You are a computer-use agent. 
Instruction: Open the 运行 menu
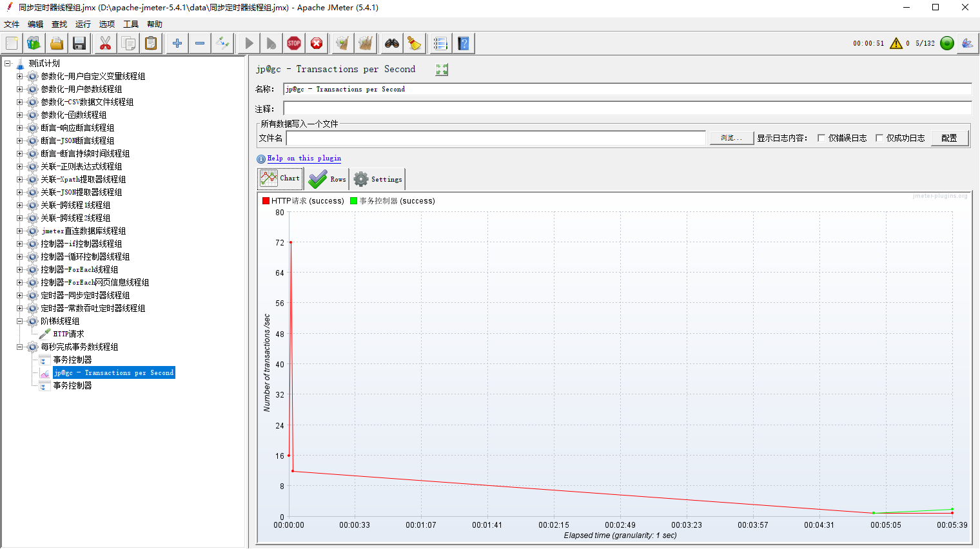point(83,24)
